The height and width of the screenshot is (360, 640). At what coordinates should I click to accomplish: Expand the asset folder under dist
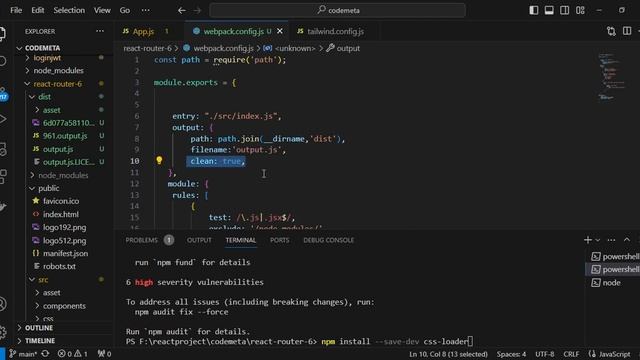click(51, 110)
